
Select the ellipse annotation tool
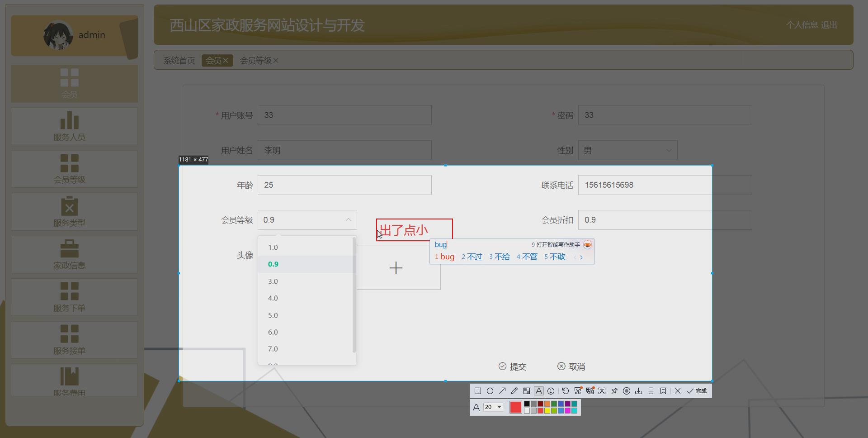[491, 391]
